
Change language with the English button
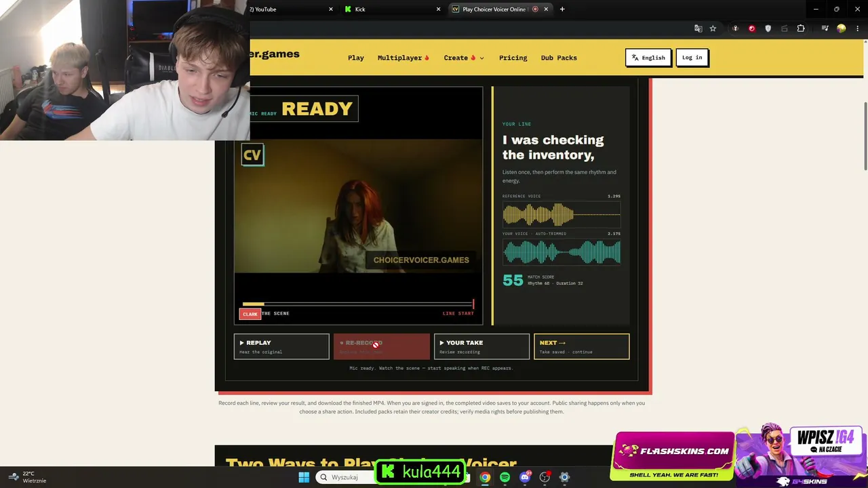click(x=648, y=58)
